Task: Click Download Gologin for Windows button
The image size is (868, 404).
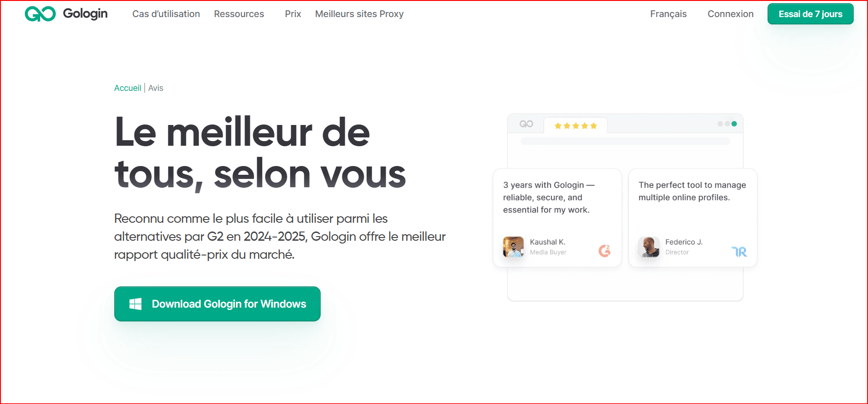Action: point(217,304)
